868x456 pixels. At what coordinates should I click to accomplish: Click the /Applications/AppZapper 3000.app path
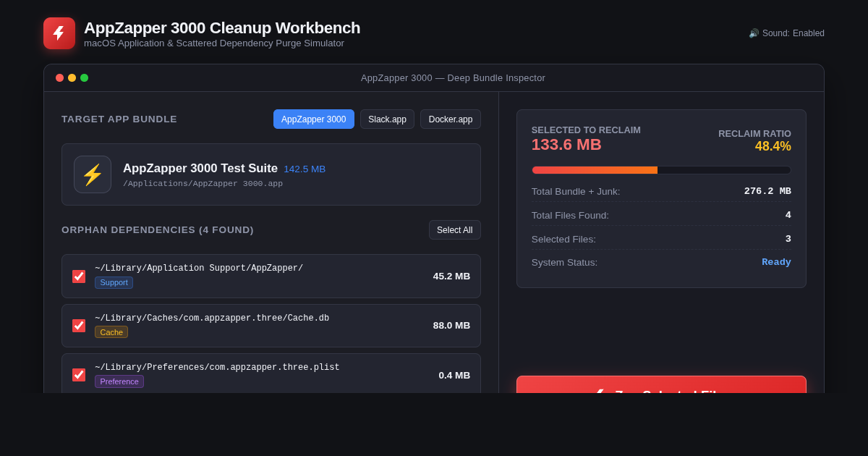point(203,184)
